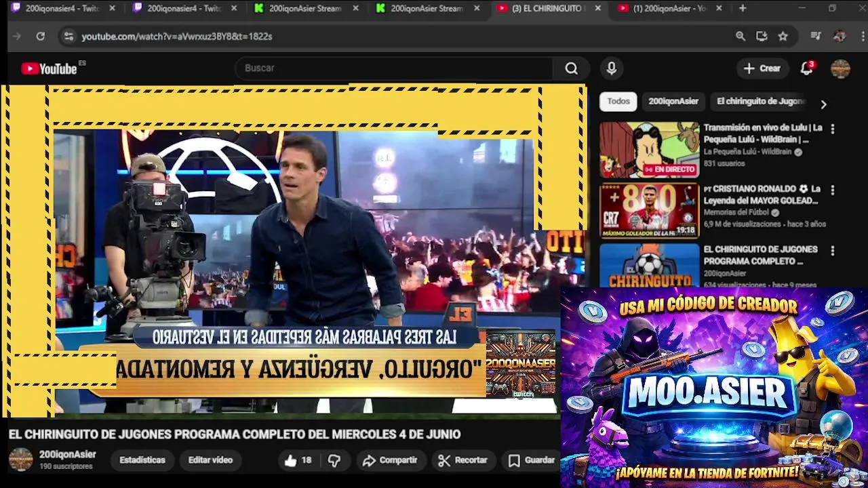Open the 200iqonAsier channel name link

[x=67, y=455]
